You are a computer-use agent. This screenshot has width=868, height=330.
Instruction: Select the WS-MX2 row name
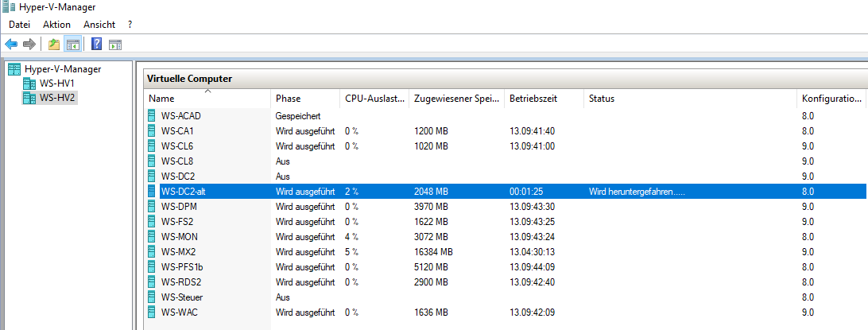[178, 252]
